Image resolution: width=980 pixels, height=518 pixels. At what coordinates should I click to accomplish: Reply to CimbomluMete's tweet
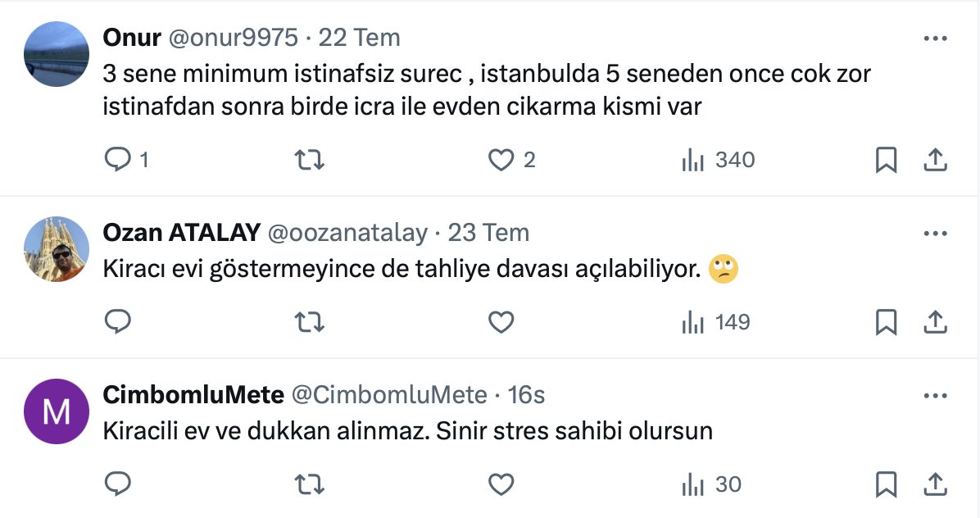(x=119, y=484)
